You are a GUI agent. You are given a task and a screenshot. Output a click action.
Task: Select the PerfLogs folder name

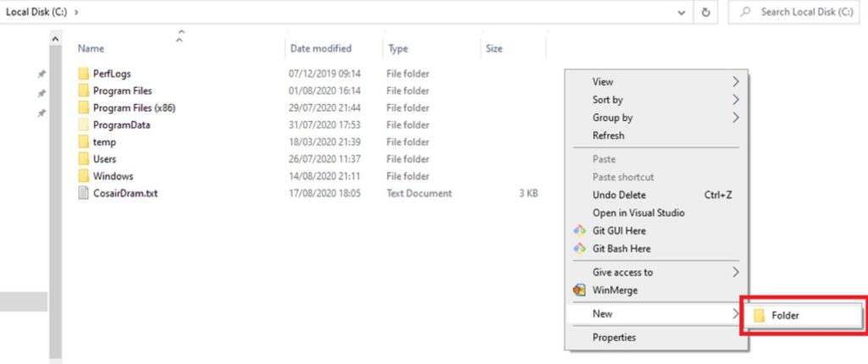point(112,74)
